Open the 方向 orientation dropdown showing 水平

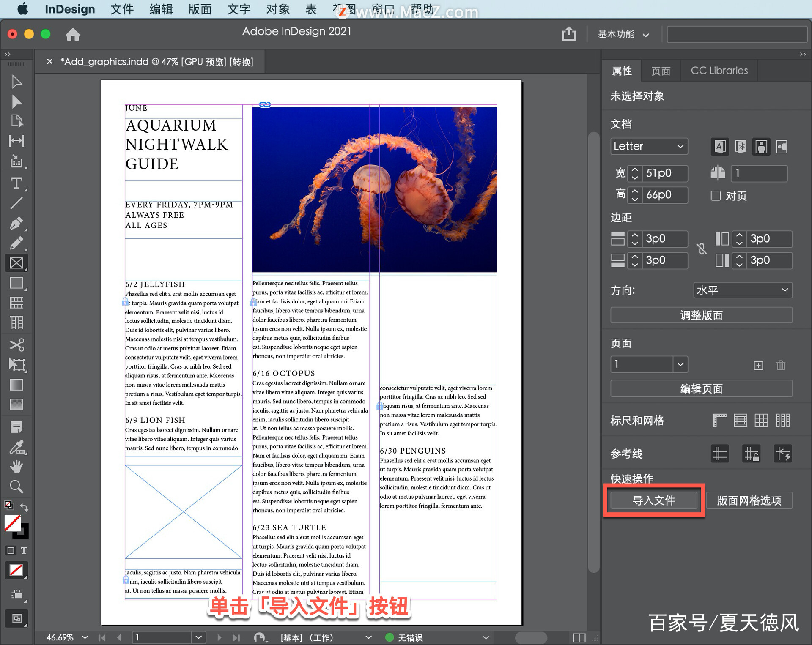point(743,290)
